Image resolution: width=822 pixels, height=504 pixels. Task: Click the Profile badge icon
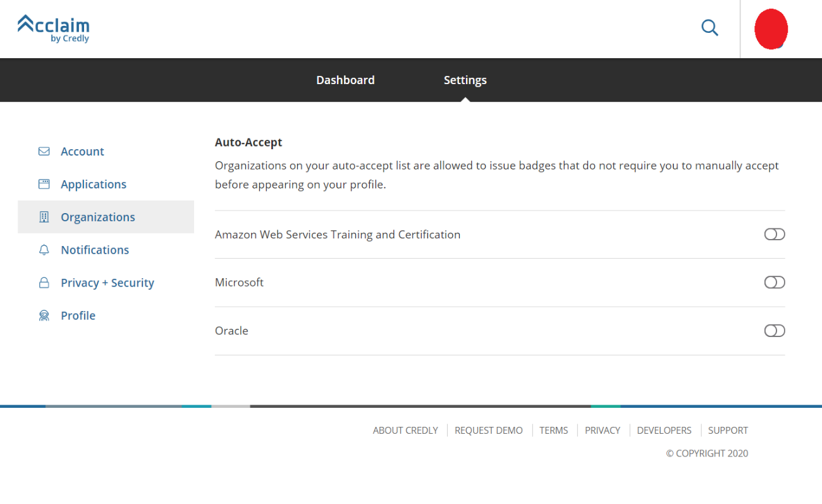point(44,316)
